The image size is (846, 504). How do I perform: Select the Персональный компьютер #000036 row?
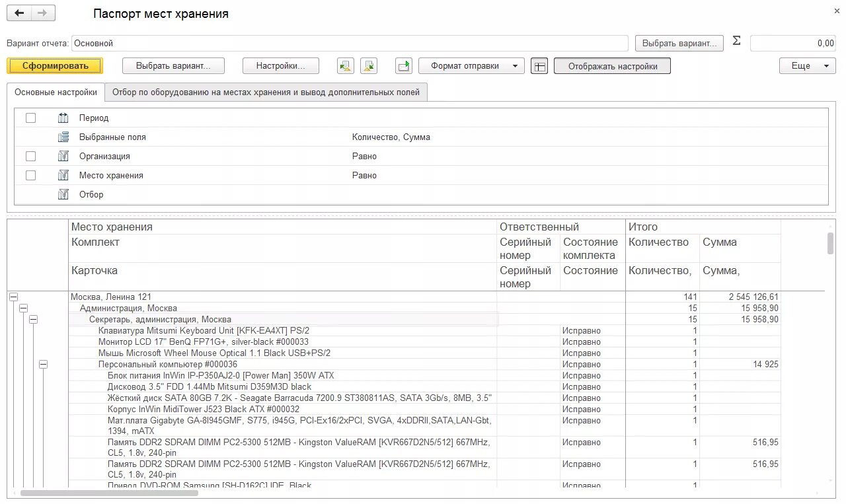click(168, 365)
